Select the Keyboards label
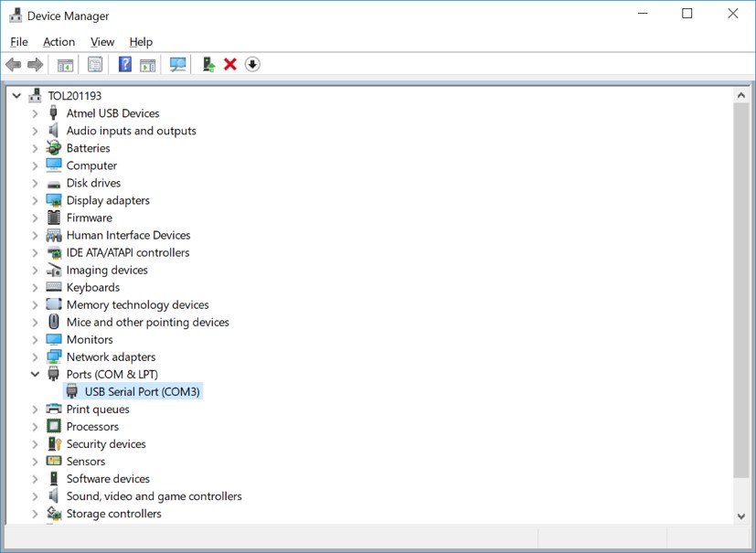This screenshot has height=553, width=756. 93,287
